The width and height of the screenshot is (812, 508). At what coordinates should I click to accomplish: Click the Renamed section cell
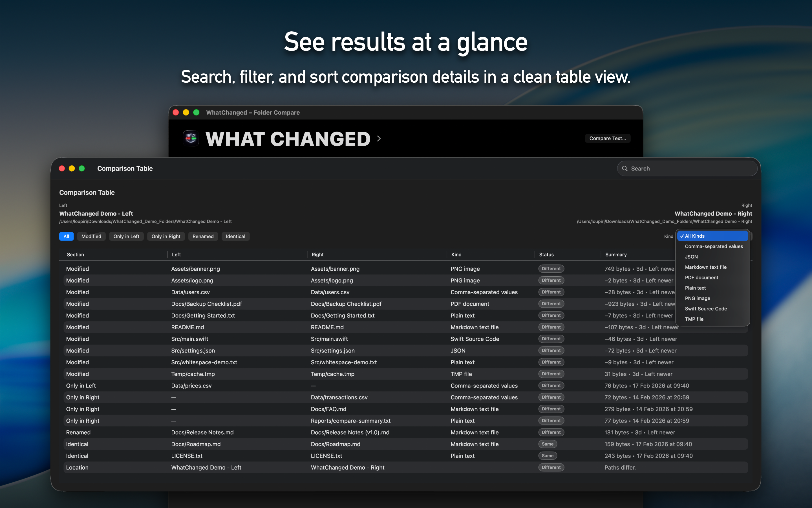(78, 432)
